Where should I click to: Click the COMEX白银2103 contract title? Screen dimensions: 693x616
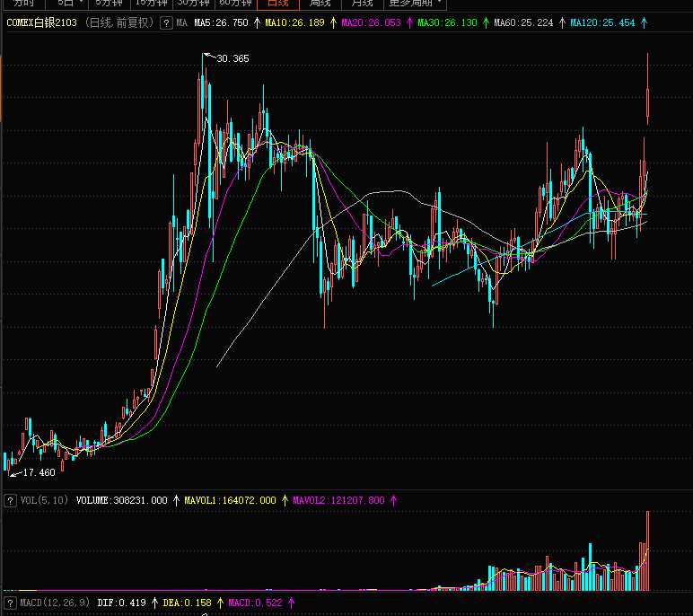coord(41,23)
